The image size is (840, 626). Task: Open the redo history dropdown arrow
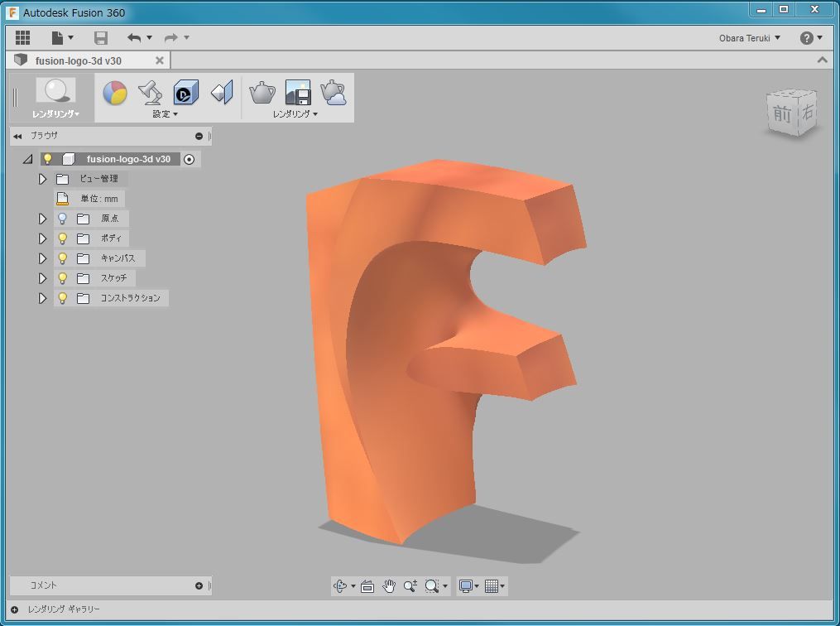point(186,37)
